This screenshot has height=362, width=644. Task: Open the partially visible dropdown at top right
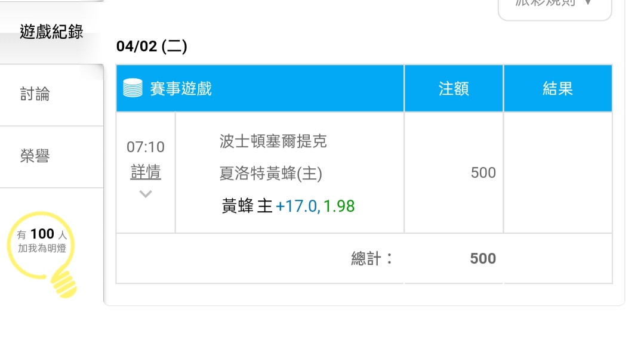point(555,8)
